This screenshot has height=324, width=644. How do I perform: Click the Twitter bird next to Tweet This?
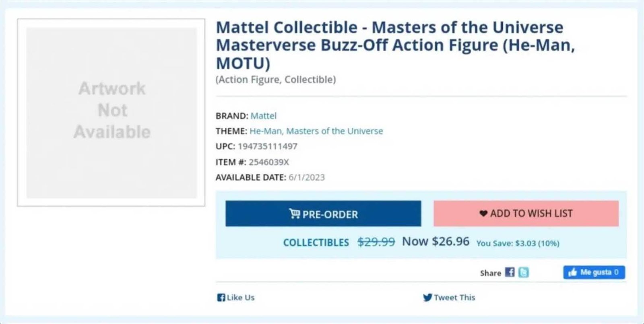point(427,297)
